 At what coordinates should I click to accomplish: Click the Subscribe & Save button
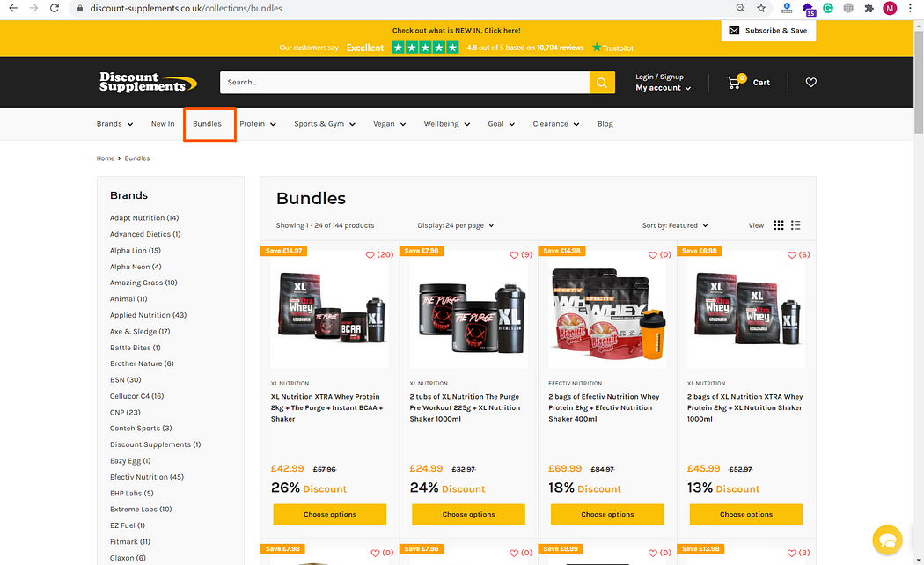[x=768, y=31]
